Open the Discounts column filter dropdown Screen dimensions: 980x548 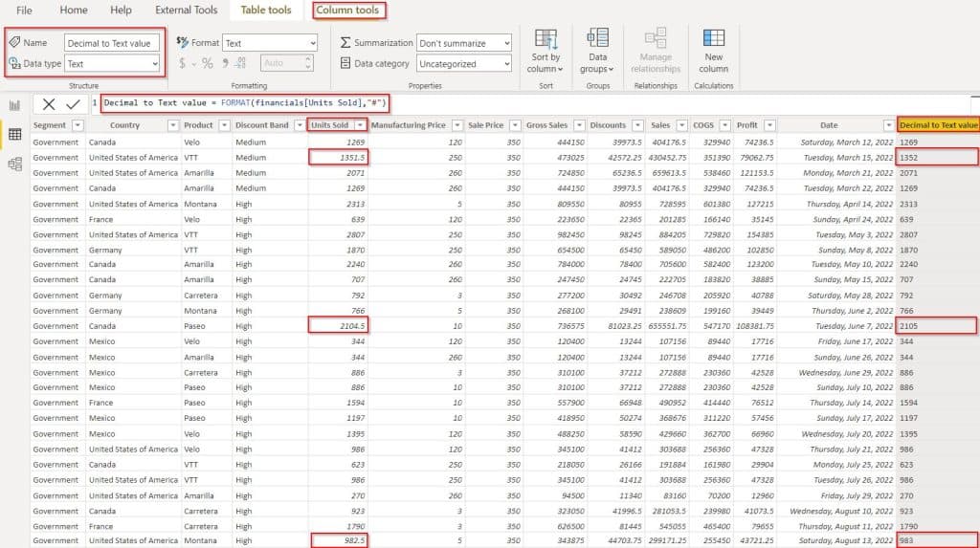pos(636,125)
